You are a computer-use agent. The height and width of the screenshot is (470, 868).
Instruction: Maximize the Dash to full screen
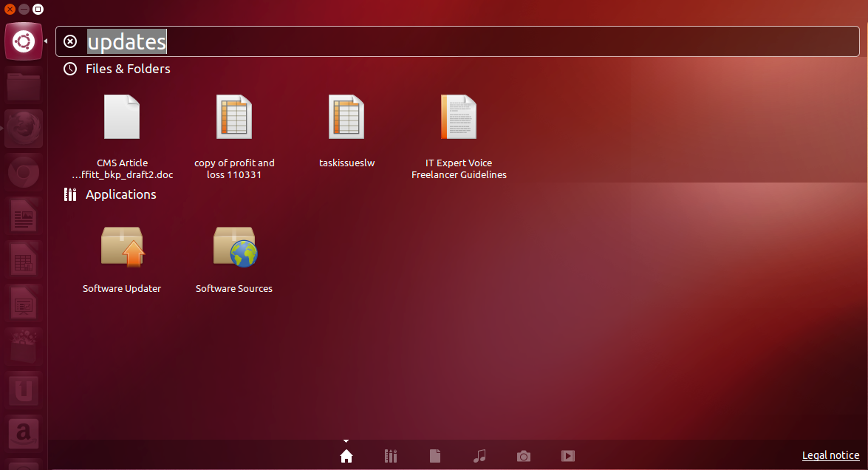[x=38, y=10]
